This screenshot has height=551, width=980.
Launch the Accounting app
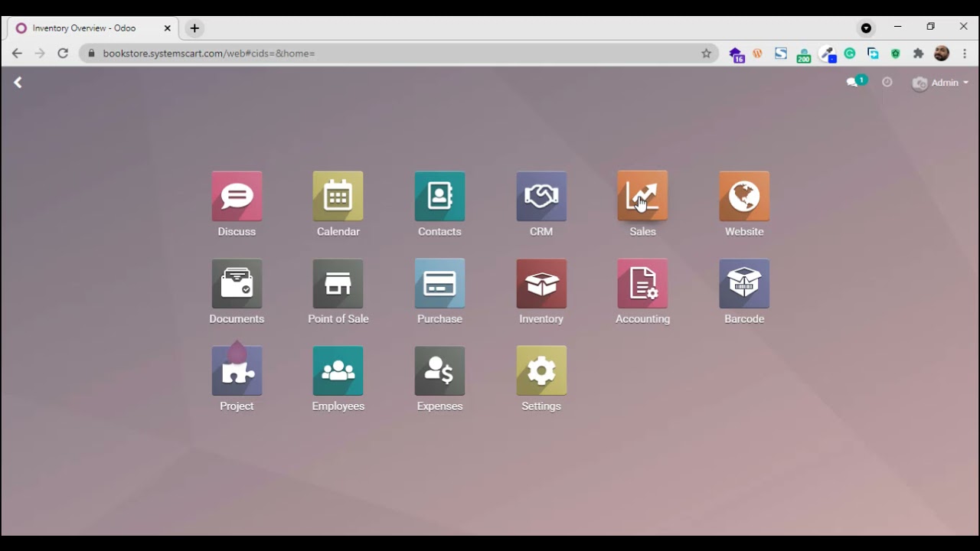(x=642, y=284)
